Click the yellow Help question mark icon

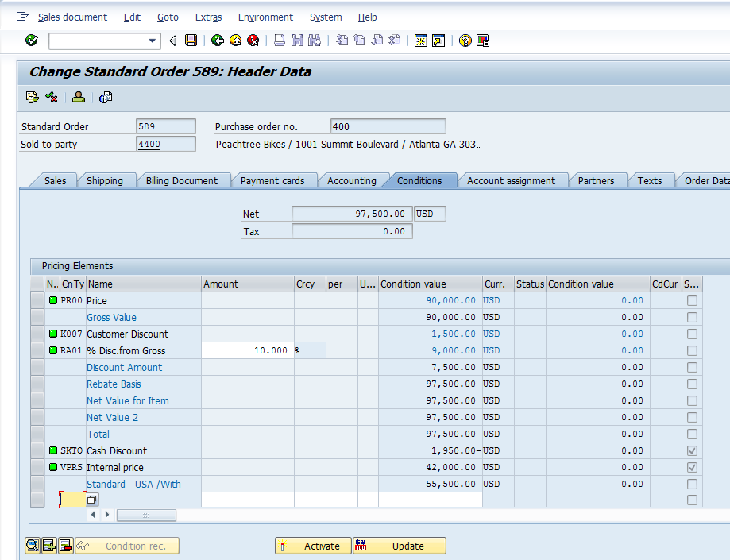(465, 41)
